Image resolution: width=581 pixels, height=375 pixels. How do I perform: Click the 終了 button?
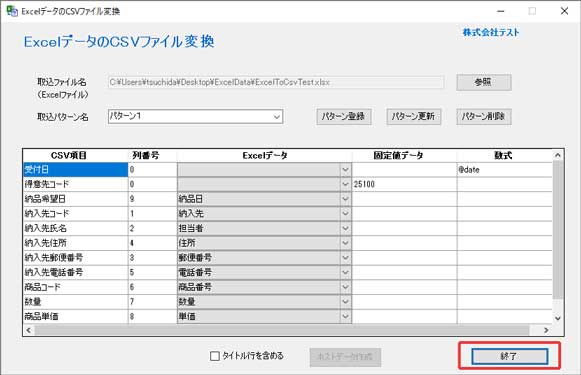[x=509, y=356]
